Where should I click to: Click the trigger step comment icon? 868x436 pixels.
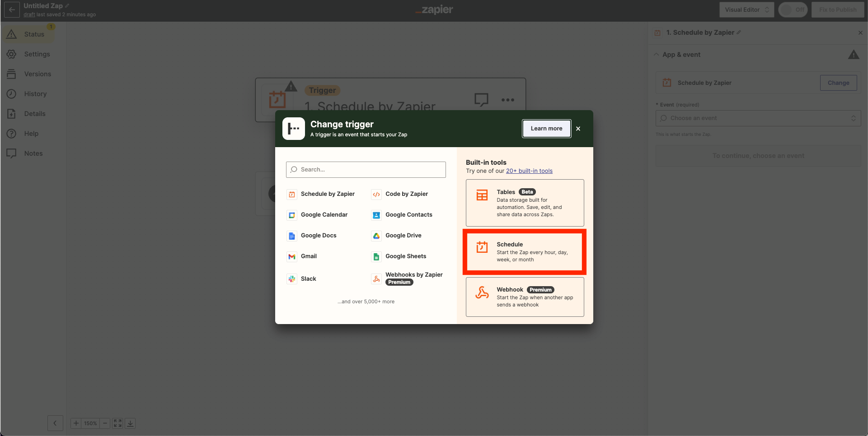481,99
